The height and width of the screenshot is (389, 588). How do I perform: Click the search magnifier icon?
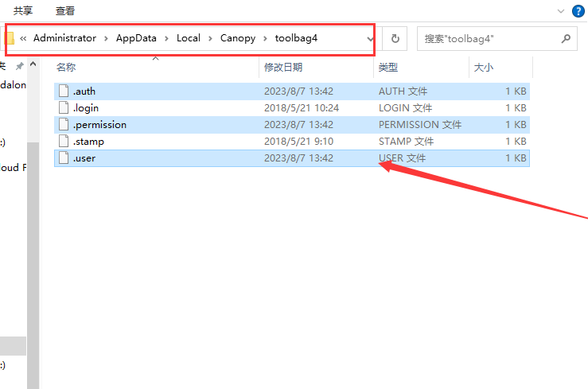pos(566,38)
